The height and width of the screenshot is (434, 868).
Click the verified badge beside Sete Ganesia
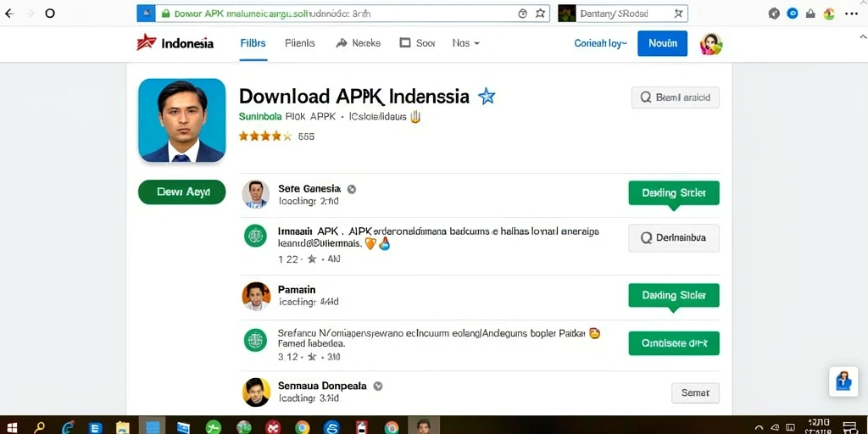click(x=351, y=189)
